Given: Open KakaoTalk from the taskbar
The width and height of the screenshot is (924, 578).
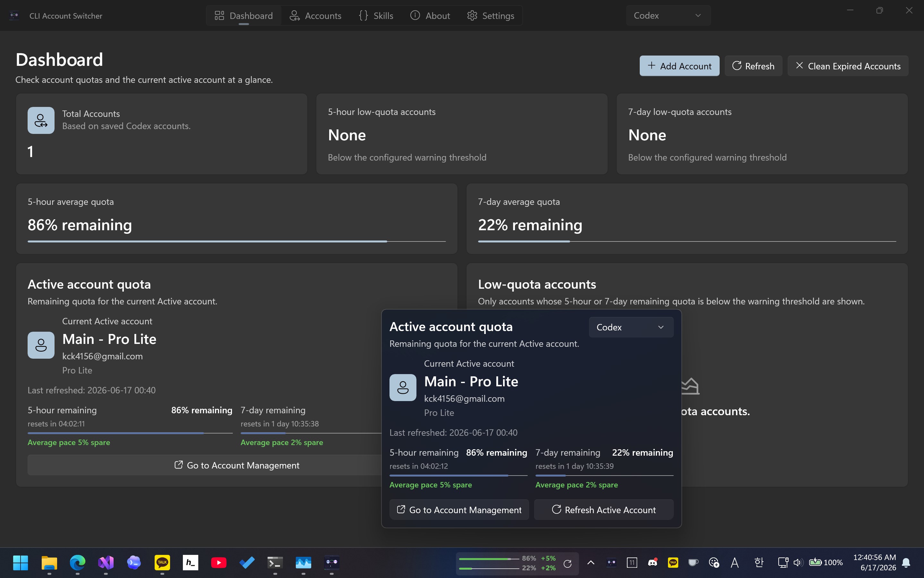Looking at the screenshot, I should click(x=162, y=562).
